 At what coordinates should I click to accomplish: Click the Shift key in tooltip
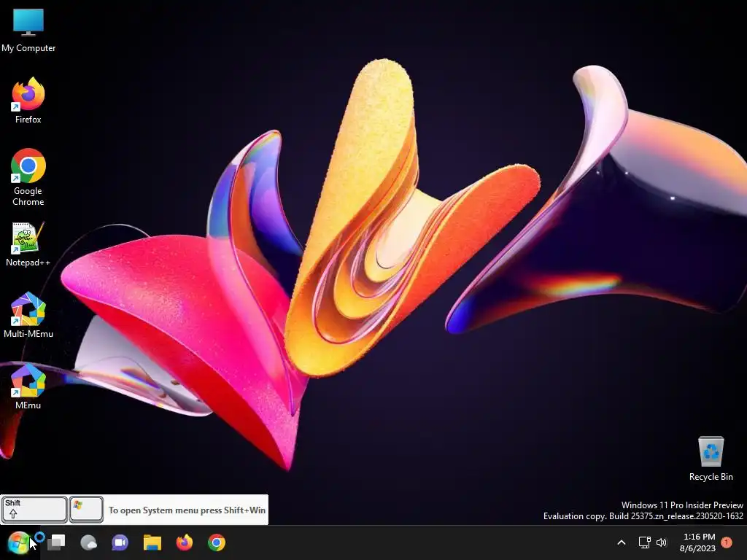[34, 510]
